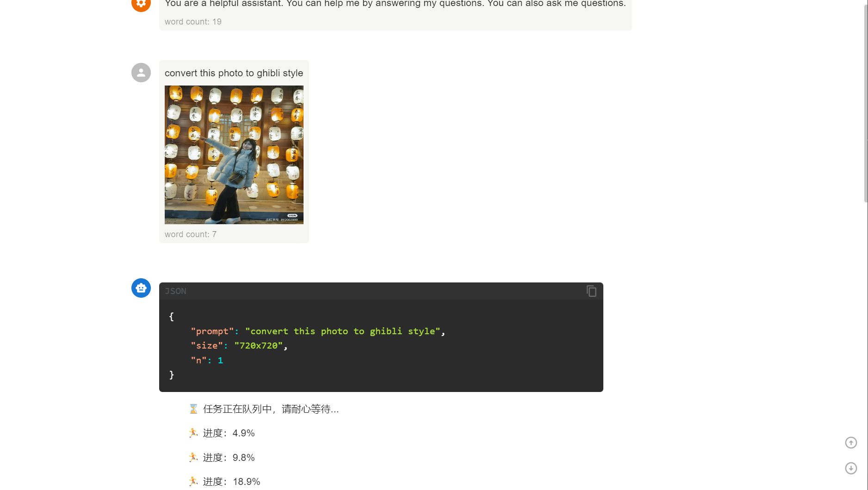Select the 'word count: 7' label
This screenshot has height=490, width=868.
[x=190, y=234]
